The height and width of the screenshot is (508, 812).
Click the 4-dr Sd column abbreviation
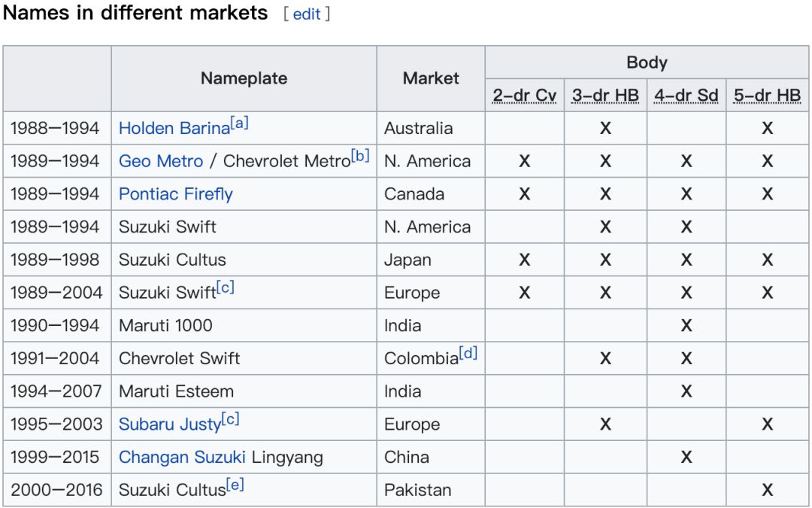(x=686, y=96)
